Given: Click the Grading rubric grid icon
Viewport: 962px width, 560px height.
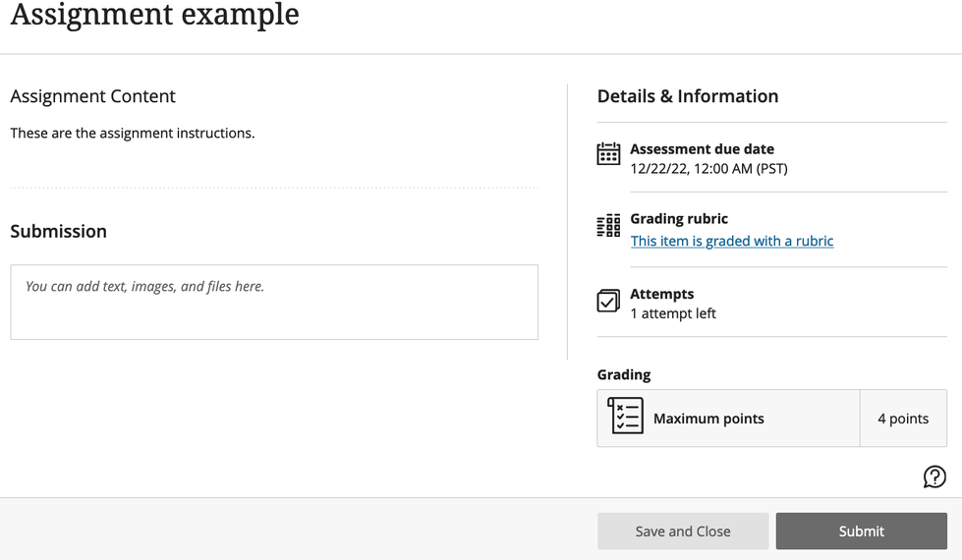Looking at the screenshot, I should coord(608,226).
